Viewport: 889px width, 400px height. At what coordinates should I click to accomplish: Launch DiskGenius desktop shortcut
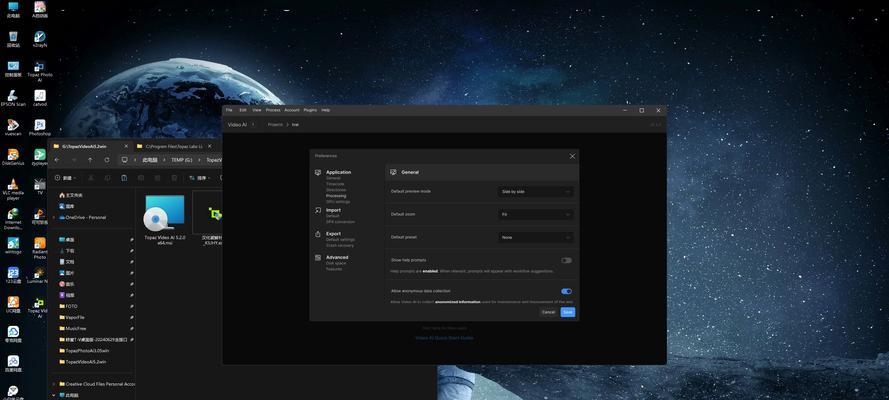[12, 155]
